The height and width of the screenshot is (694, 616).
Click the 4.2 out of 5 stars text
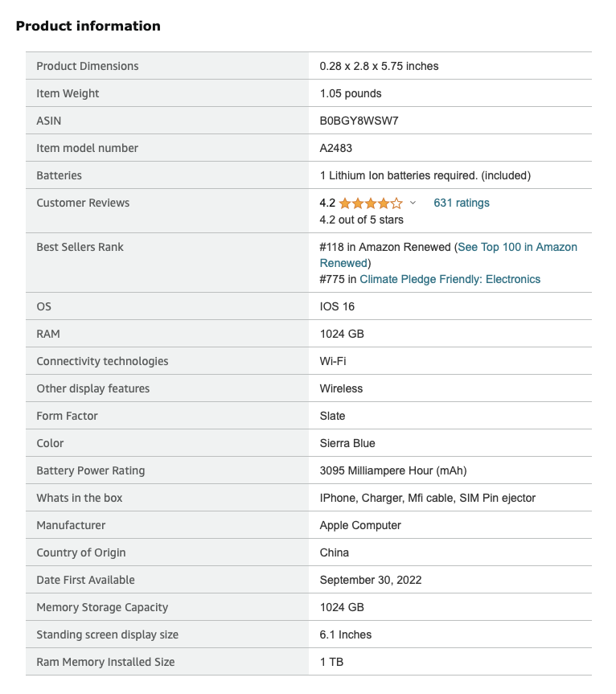pos(362,220)
